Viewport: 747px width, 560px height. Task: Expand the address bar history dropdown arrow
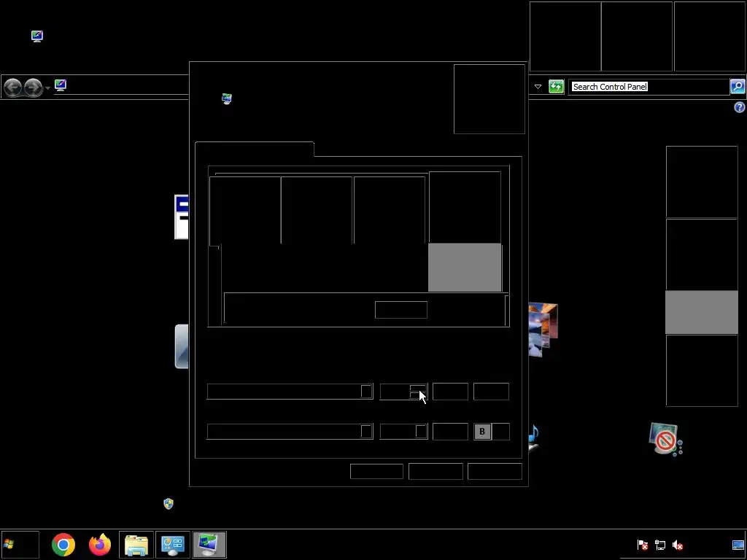tap(538, 87)
